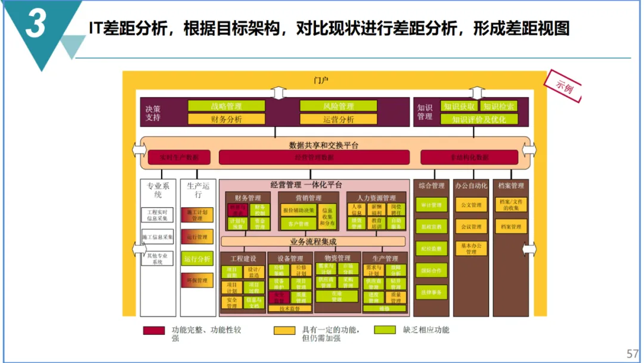Click the 运营分析 box
Image resolution: width=644 pixels, height=363 pixels.
point(338,119)
